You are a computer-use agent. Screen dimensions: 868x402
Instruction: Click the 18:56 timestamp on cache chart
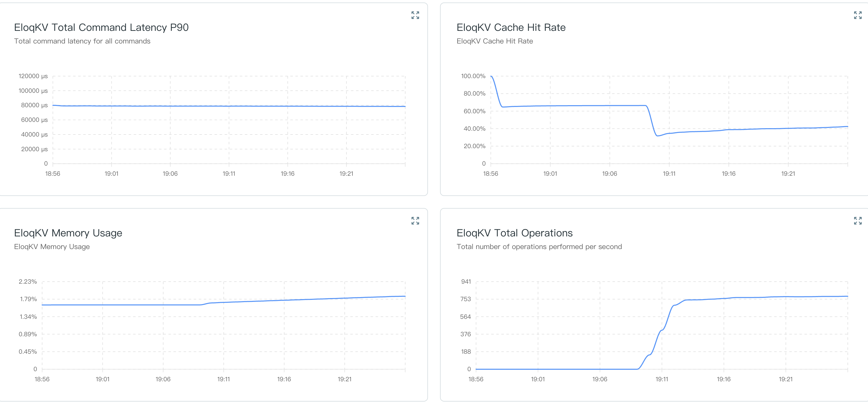[490, 174]
